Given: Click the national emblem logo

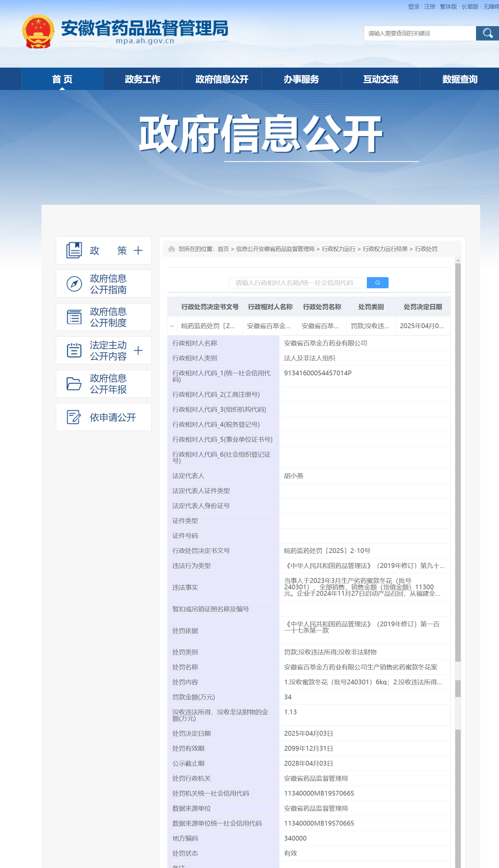Looking at the screenshot, I should 38,31.
